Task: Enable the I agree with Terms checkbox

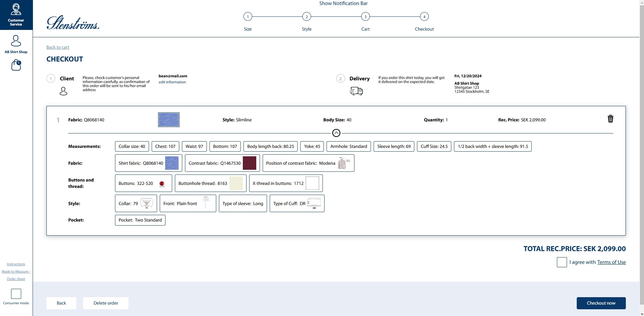Action: pyautogui.click(x=562, y=262)
